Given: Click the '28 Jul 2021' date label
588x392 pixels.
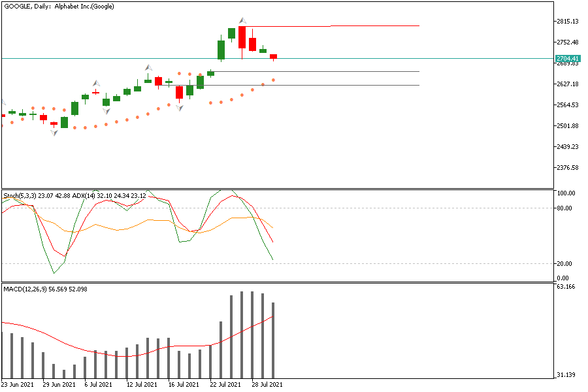Looking at the screenshot, I should [267, 385].
